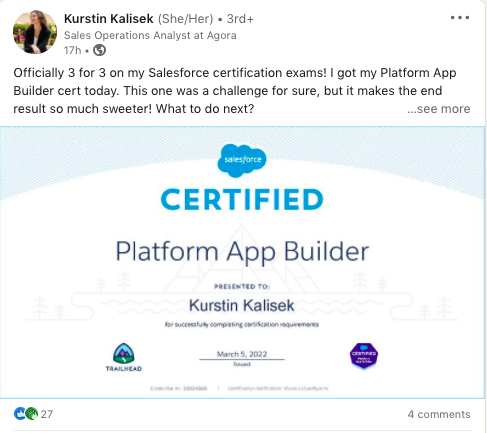Click the 3rd+ connection degree label
The width and height of the screenshot is (487, 433).
[240, 19]
